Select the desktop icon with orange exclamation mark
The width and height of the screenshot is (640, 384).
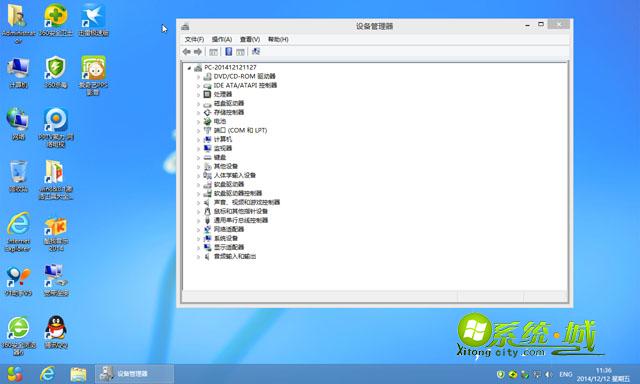tap(18, 277)
